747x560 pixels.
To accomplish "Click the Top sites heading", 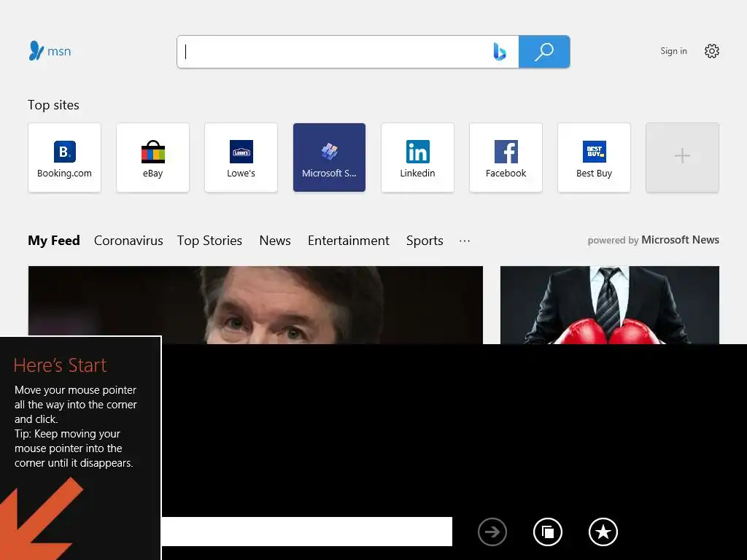I will pos(53,105).
